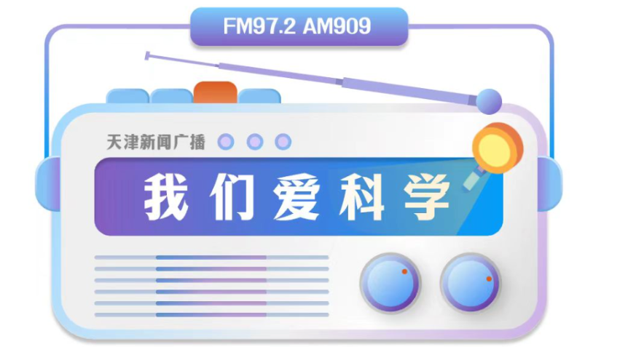Click the ball tip at antenna base

489,101
